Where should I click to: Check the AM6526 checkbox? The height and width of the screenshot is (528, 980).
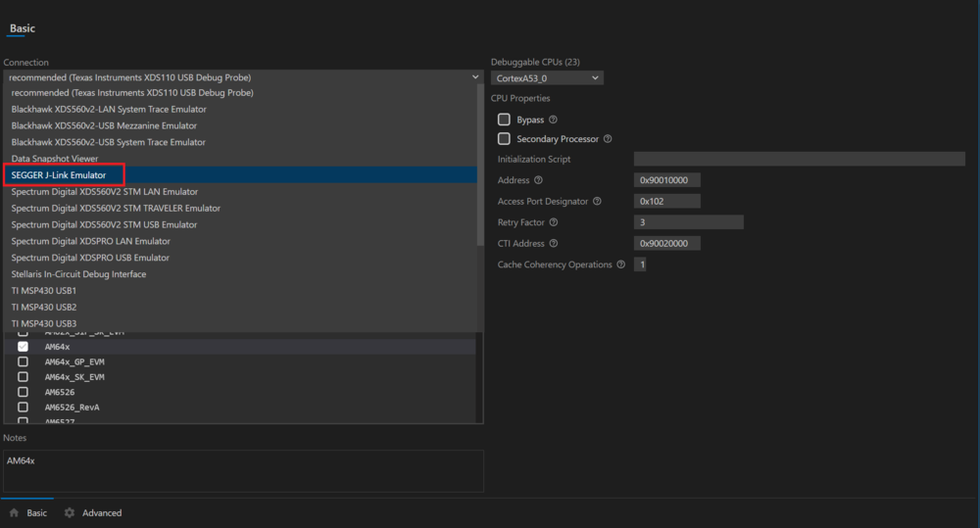click(23, 392)
